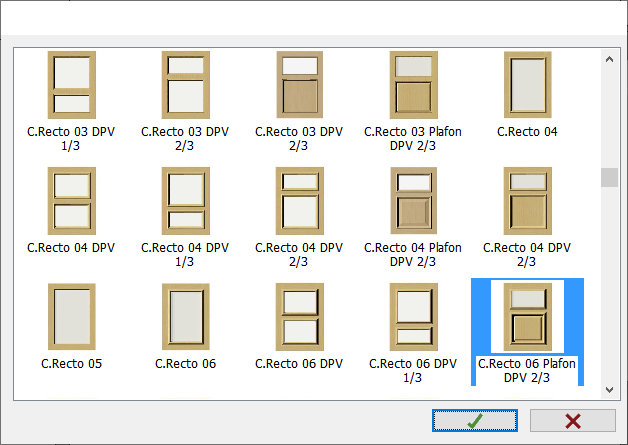Choose the C.Recto 04 DPV 1/3 thumbnail
Image resolution: width=628 pixels, height=445 pixels.
coord(186,201)
